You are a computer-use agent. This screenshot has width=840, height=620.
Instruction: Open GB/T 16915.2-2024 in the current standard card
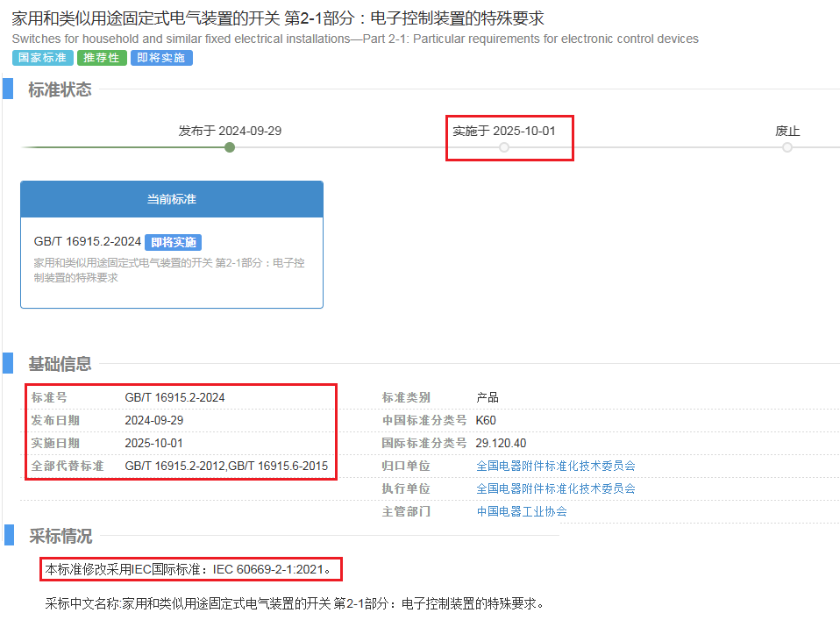[87, 242]
